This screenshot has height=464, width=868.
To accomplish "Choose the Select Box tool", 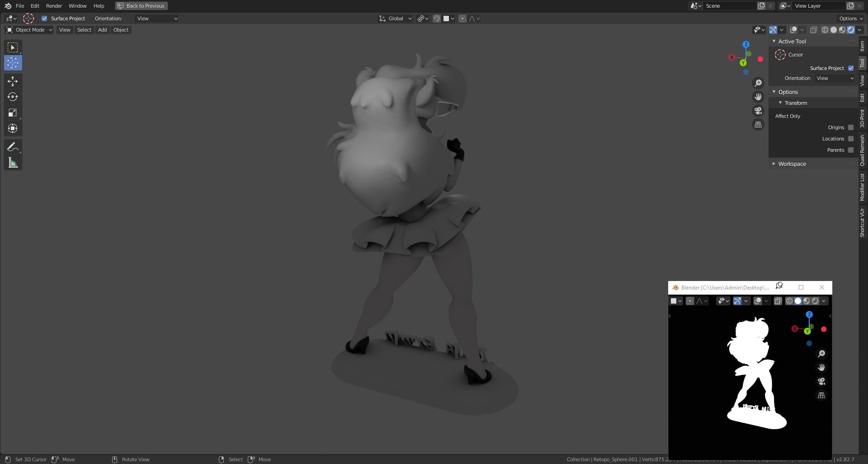I will coord(13,47).
